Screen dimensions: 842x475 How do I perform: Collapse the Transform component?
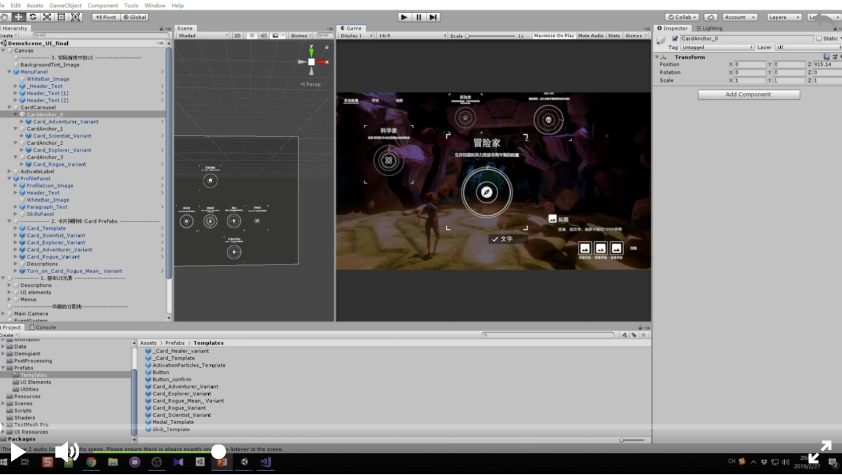click(657, 57)
